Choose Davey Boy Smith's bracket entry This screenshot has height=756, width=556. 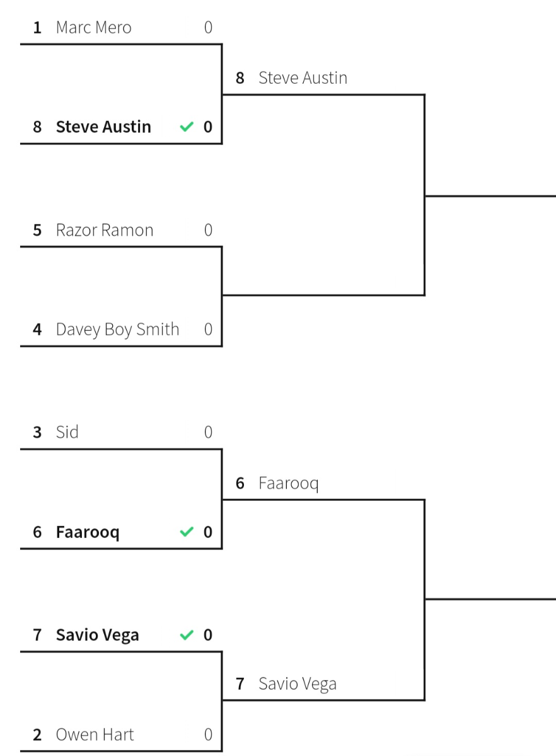click(117, 329)
